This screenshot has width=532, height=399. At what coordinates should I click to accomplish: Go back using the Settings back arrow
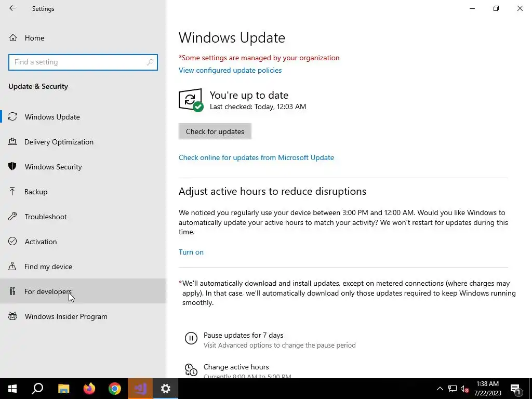point(12,8)
